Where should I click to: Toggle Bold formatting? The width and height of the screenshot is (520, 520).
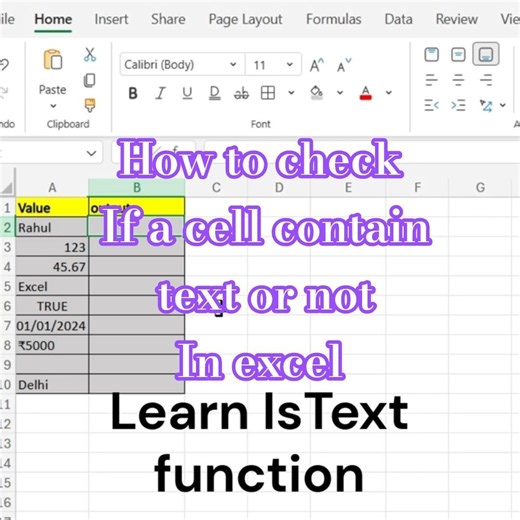click(133, 93)
